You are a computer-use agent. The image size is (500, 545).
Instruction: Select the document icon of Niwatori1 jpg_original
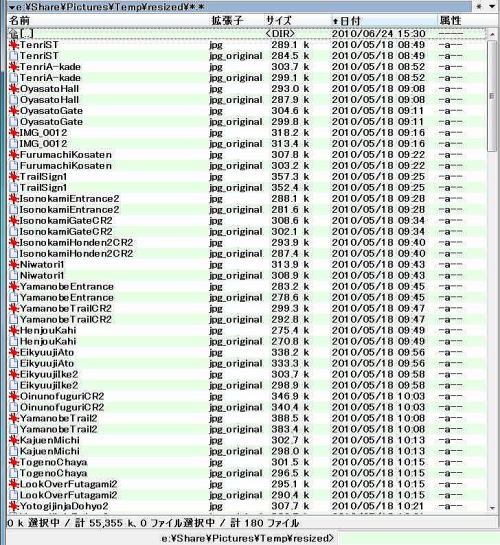pos(14,276)
